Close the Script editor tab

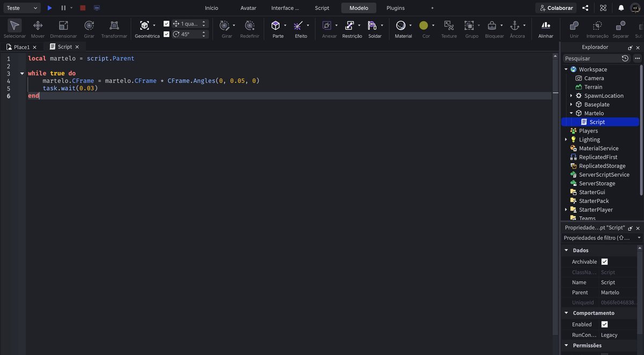pyautogui.click(x=77, y=47)
